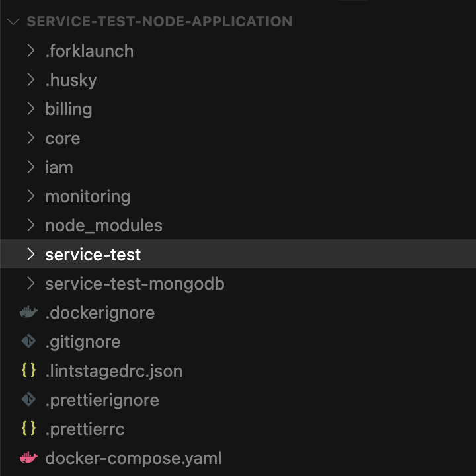This screenshot has width=476, height=476.
Task: Expand the billing folder arrow
Action: coord(30,109)
